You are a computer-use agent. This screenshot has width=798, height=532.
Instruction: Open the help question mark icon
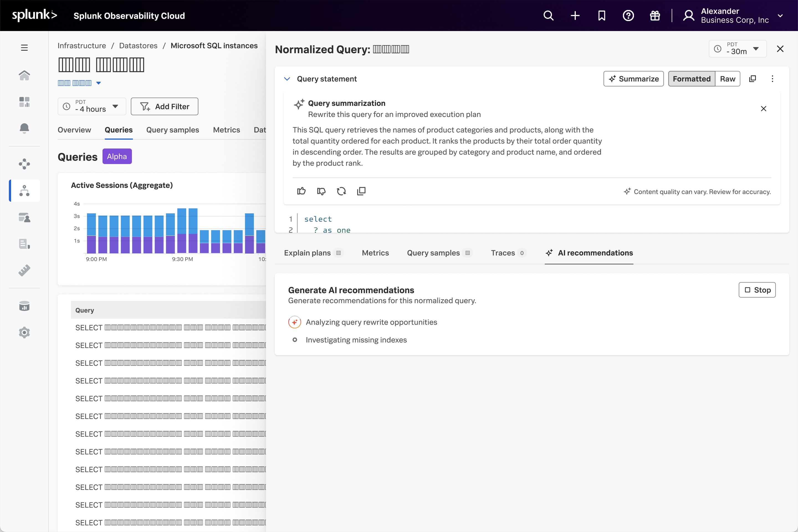(628, 16)
